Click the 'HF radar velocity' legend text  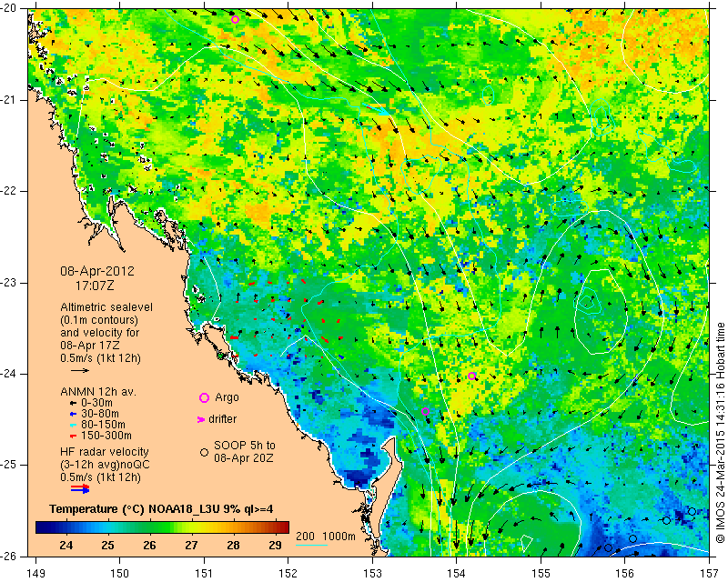[105, 452]
